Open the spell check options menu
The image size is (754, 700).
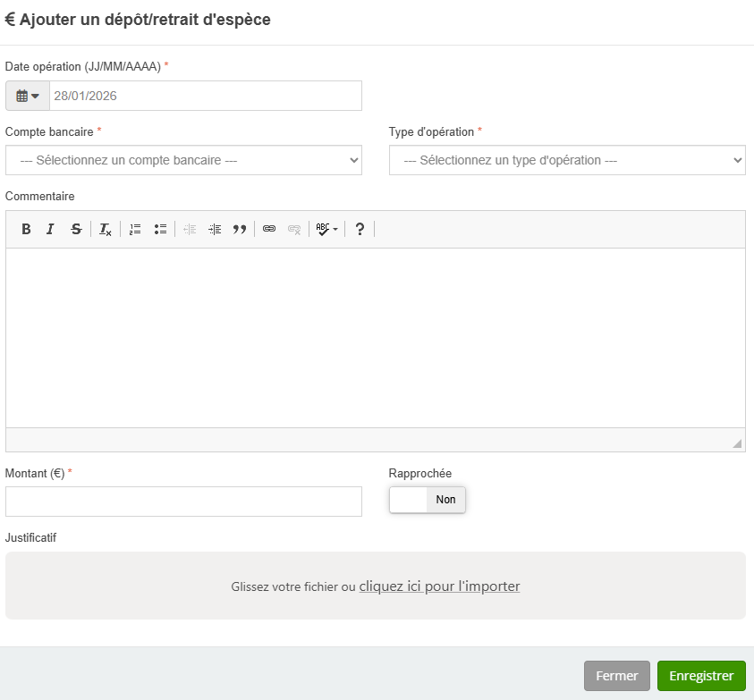[x=327, y=229]
